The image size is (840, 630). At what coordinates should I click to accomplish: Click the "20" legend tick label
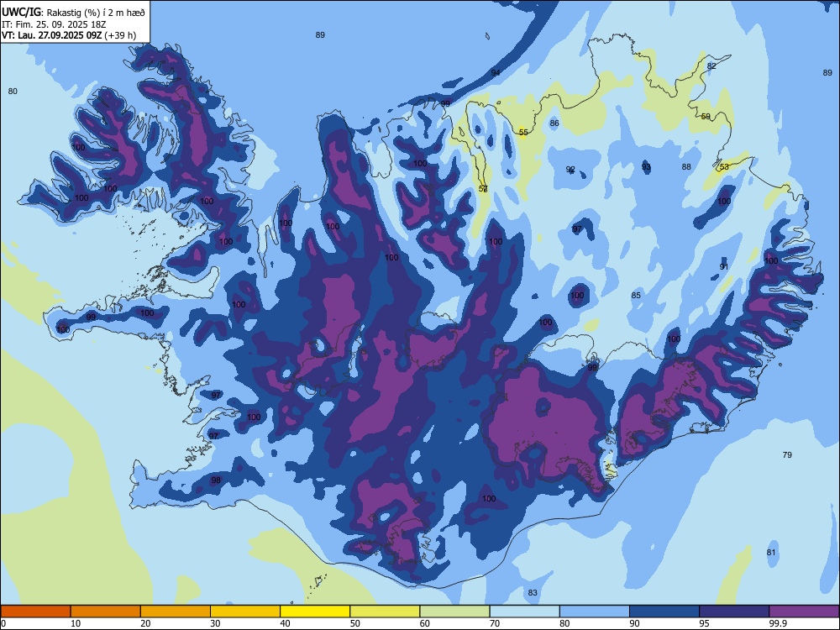[145, 623]
